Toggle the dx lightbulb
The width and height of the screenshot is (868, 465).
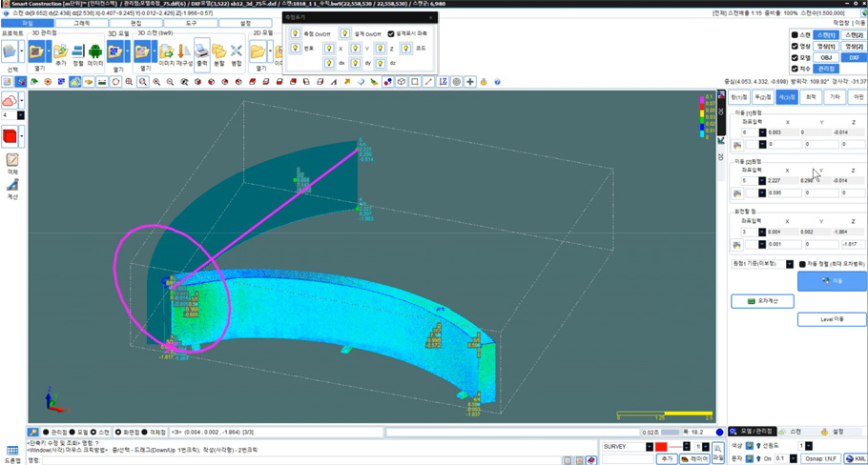(329, 63)
